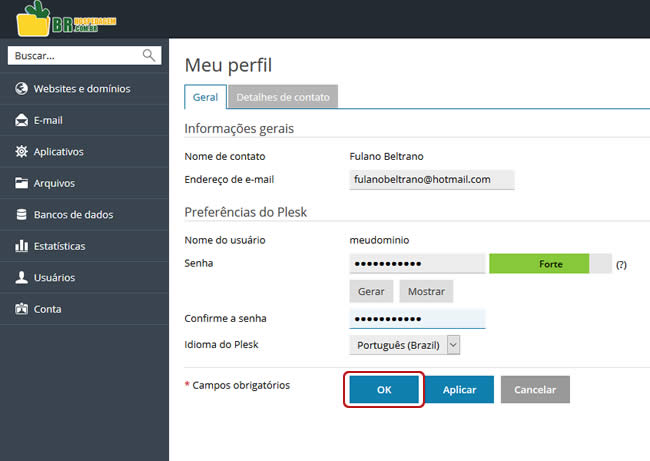Click the Nome do usuário label
The image size is (650, 461).
(x=225, y=240)
